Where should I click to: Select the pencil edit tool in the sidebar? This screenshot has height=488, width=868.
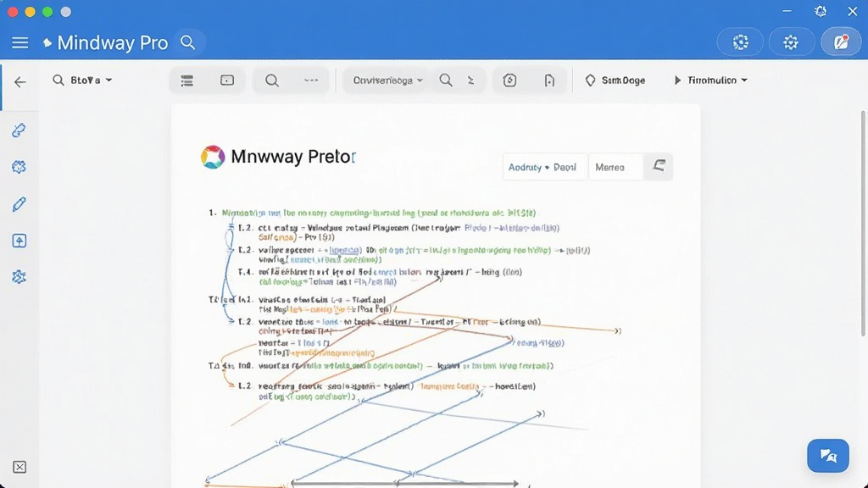(19, 204)
